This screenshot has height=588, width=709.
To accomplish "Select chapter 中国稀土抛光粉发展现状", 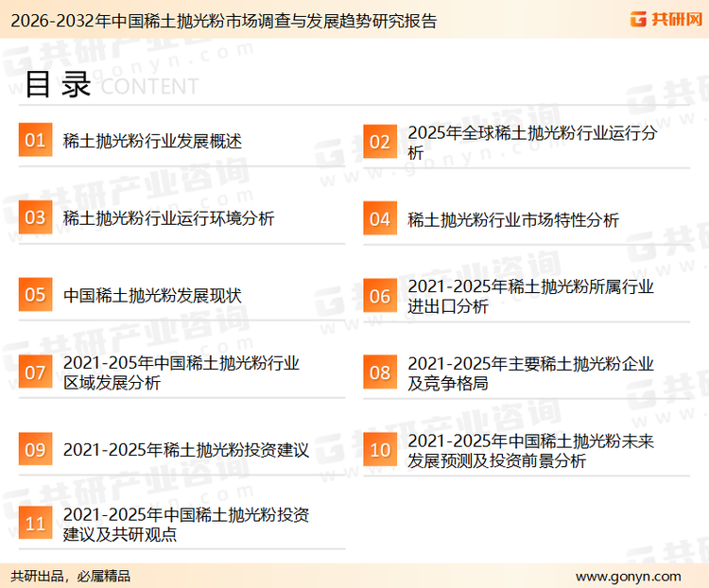I will 152,295.
